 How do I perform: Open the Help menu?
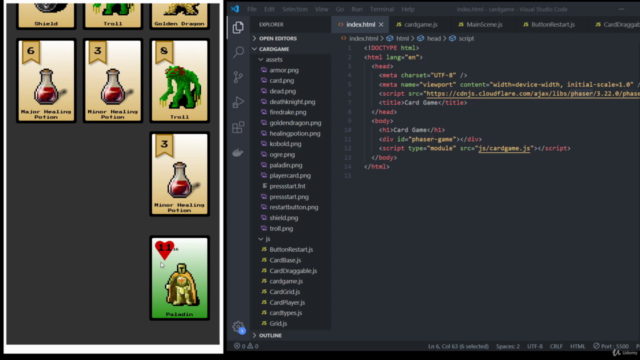pos(407,9)
